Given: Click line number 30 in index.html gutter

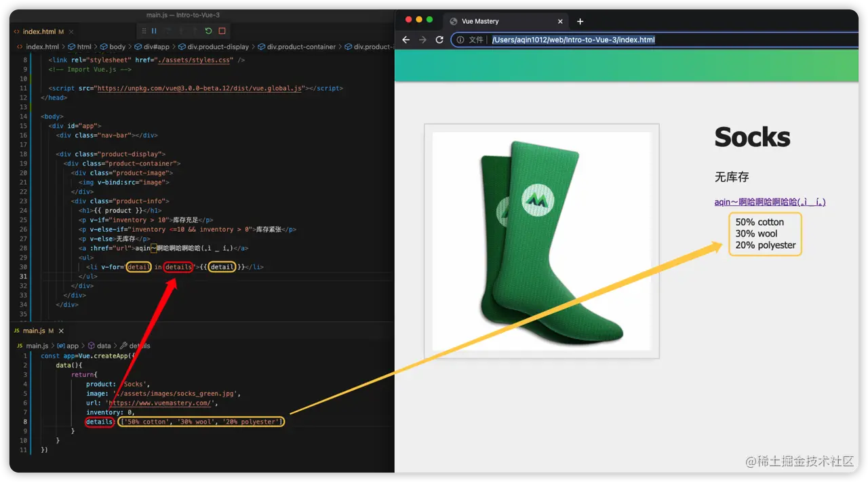Looking at the screenshot, I should click(23, 267).
